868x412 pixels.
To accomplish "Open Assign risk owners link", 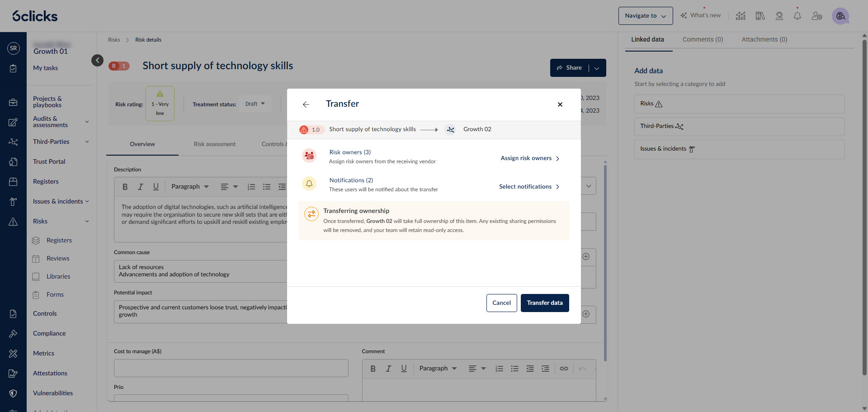I will tap(530, 158).
